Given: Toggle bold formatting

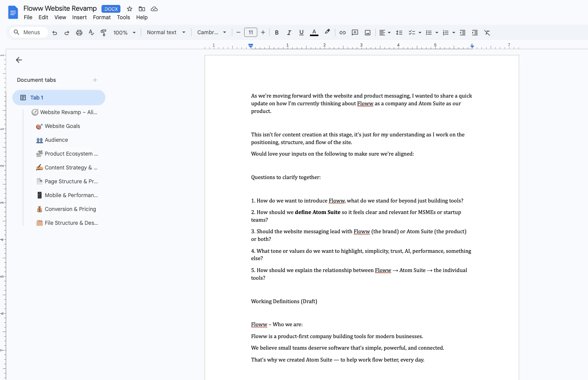Looking at the screenshot, I should (277, 33).
